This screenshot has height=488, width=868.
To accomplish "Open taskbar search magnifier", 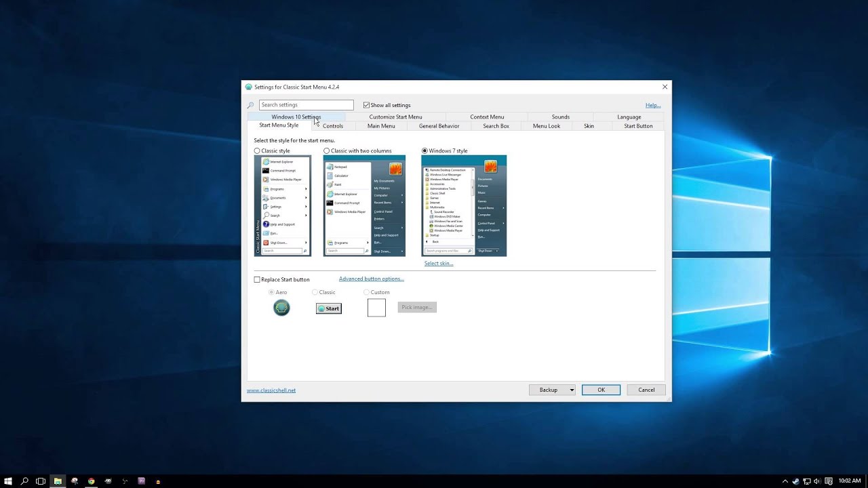I will click(24, 481).
